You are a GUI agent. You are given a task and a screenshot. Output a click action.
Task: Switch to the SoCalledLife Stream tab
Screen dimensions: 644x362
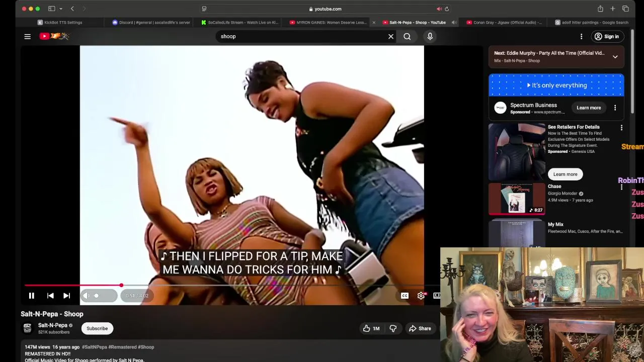click(239, 22)
